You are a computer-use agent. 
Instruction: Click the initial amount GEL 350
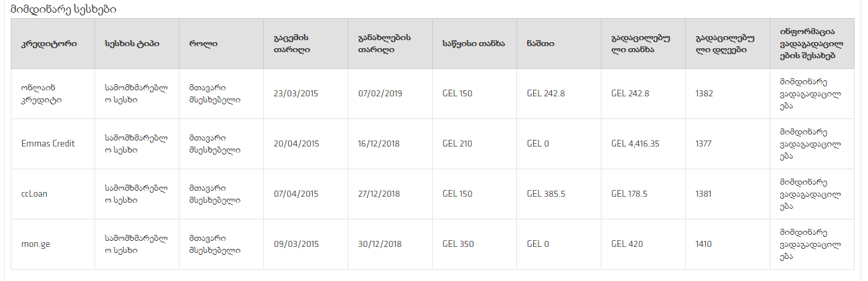[x=458, y=244]
